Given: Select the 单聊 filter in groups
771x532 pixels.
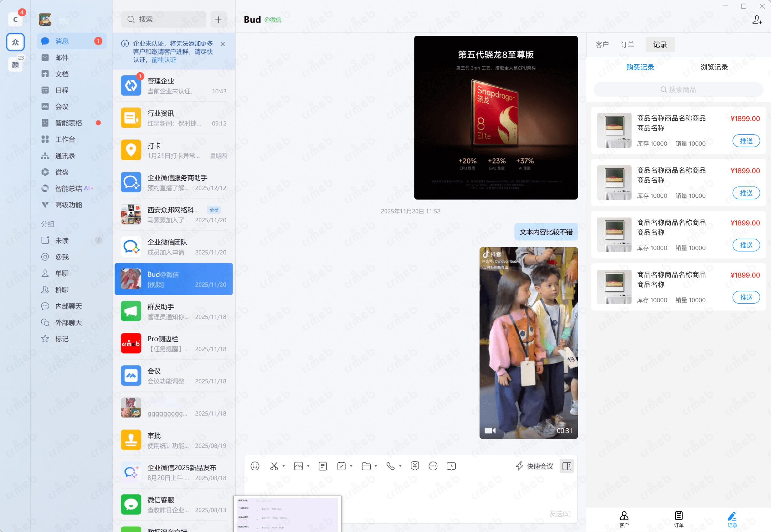Looking at the screenshot, I should pyautogui.click(x=62, y=273).
